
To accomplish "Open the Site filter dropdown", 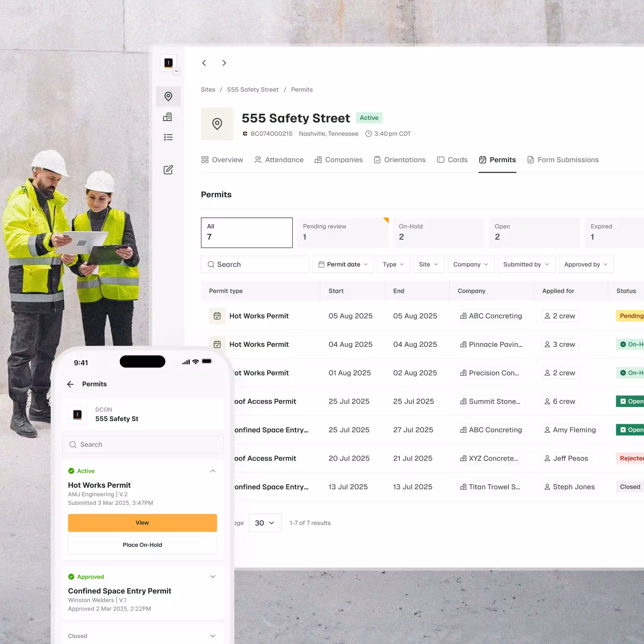I will point(429,264).
